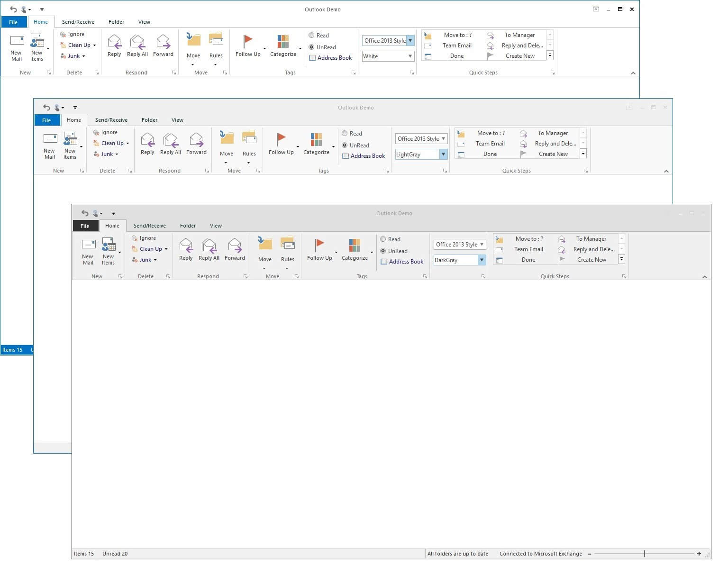The width and height of the screenshot is (728, 574).
Task: Open the LightGray color scheme dropdown
Action: [x=443, y=155]
